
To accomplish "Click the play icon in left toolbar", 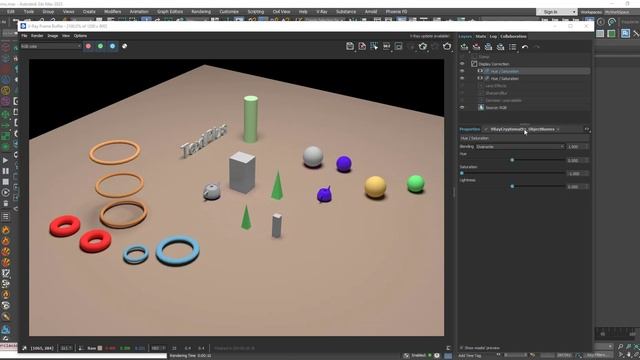I will (x=6, y=160).
